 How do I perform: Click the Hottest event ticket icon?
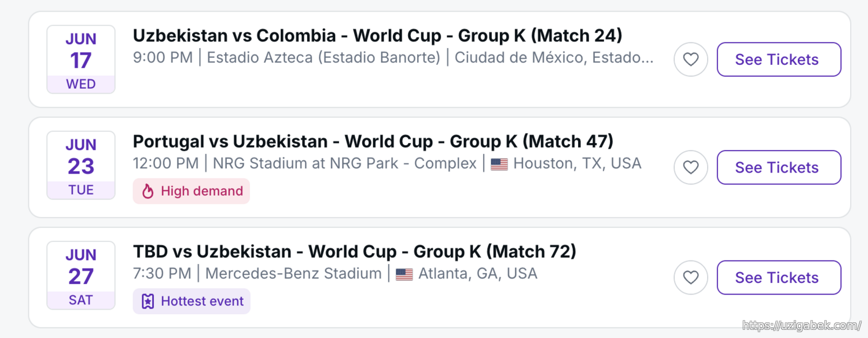[x=148, y=302]
